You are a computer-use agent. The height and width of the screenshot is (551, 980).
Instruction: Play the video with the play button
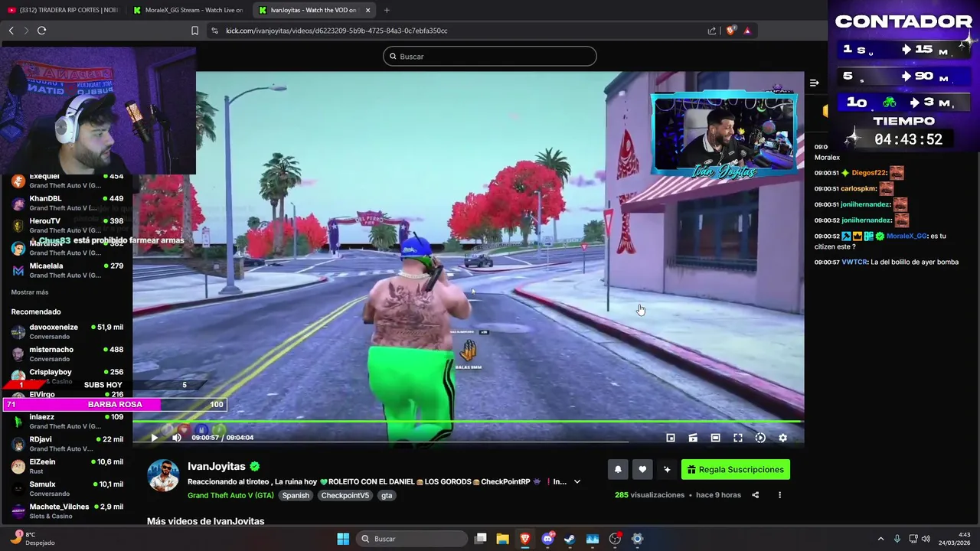tap(154, 438)
